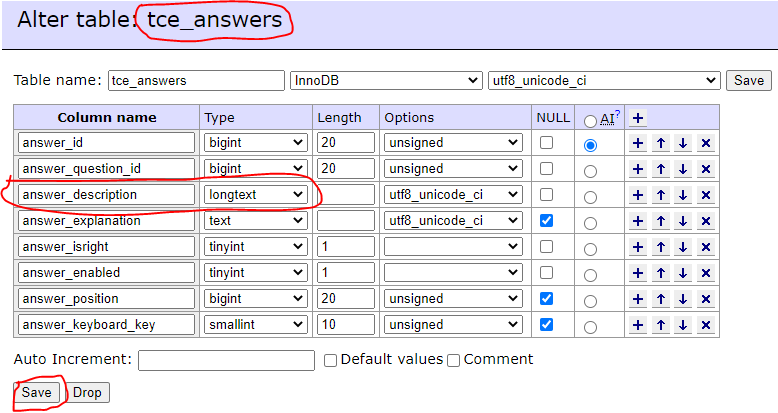Image resolution: width=778 pixels, height=413 pixels.
Task: Click length field of answer_description
Action: pyautogui.click(x=346, y=195)
